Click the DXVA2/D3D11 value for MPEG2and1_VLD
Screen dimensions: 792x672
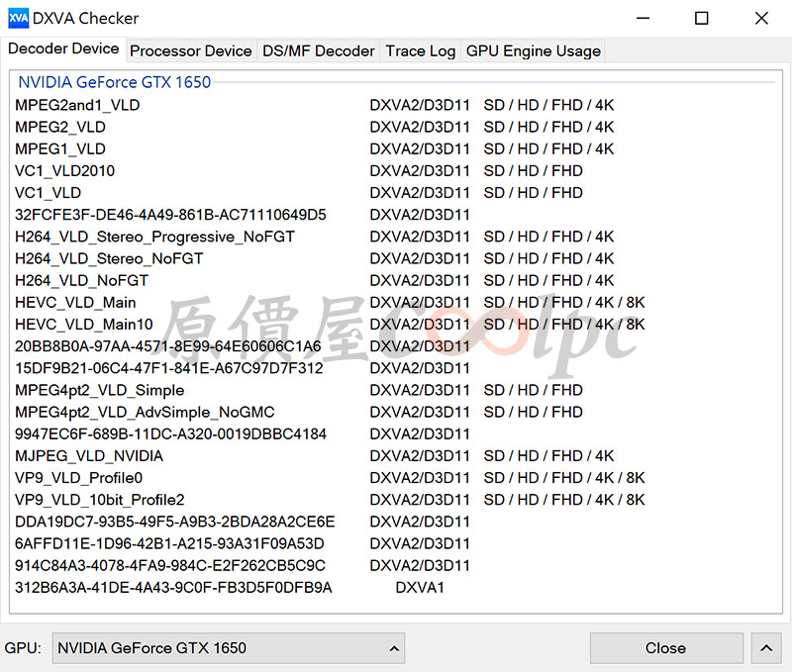420,105
